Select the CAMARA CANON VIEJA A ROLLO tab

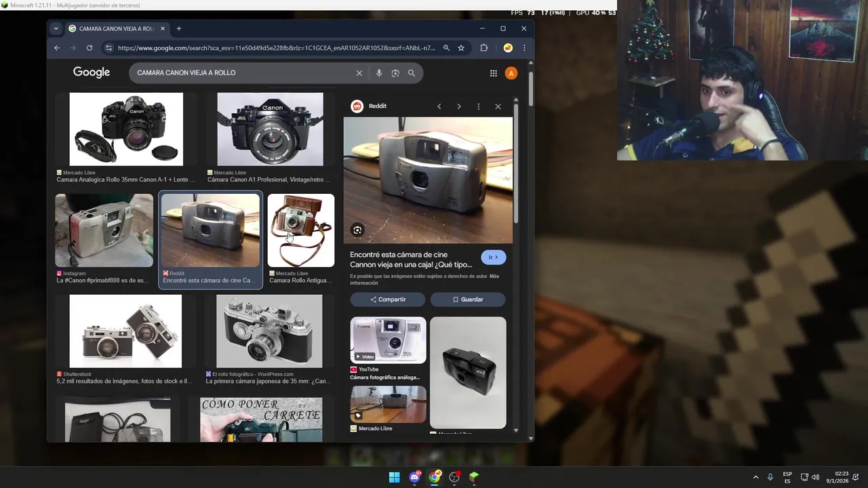click(117, 28)
